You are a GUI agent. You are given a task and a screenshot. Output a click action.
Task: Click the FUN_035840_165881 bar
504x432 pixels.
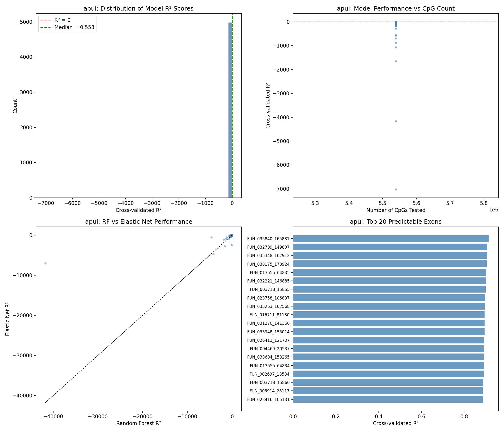point(391,239)
